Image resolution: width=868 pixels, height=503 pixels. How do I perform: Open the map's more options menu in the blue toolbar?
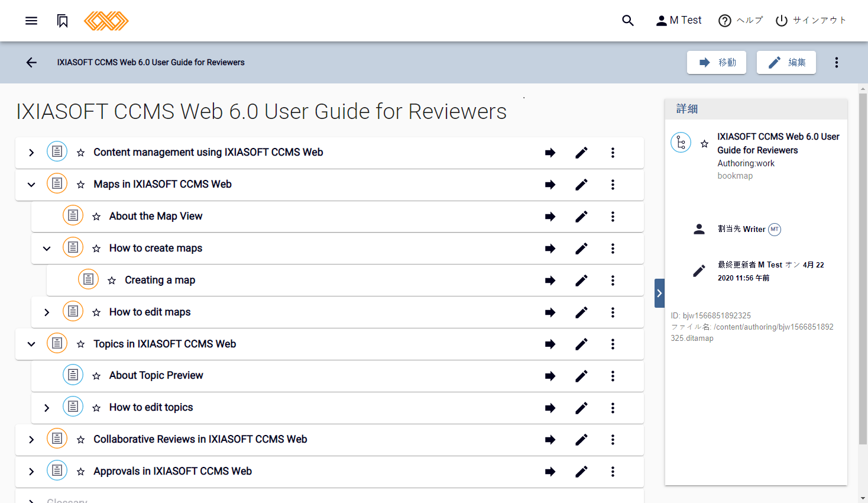pyautogui.click(x=837, y=62)
